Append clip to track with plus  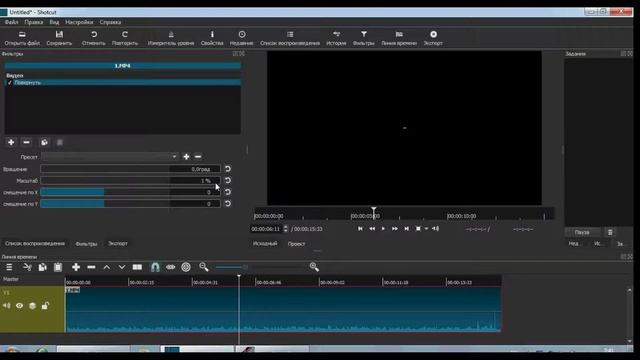tap(76, 267)
